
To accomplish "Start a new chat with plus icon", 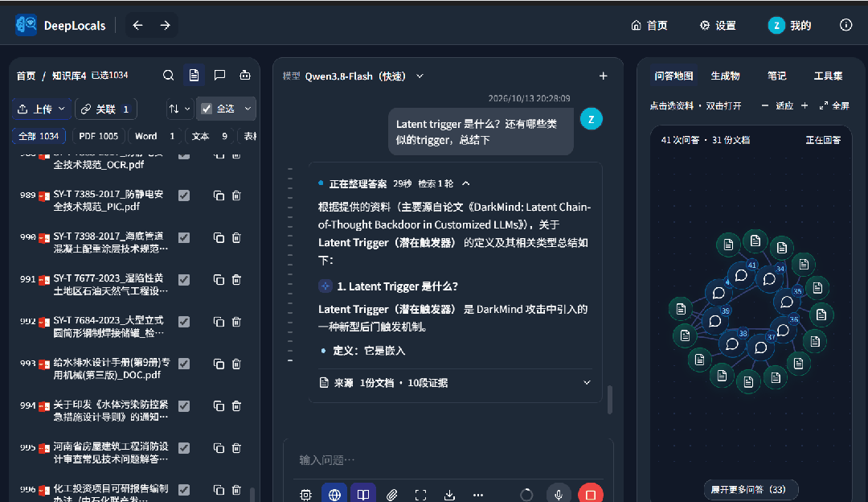I will (x=603, y=76).
